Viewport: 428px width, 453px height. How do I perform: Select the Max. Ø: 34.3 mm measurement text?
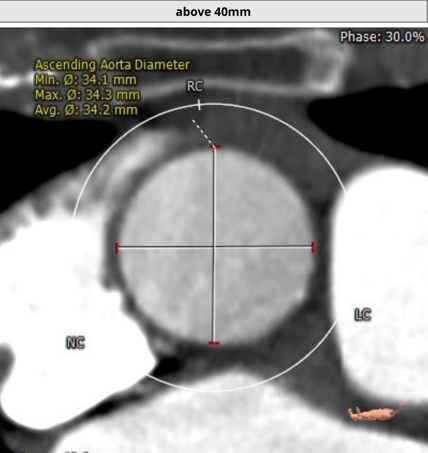click(x=87, y=95)
